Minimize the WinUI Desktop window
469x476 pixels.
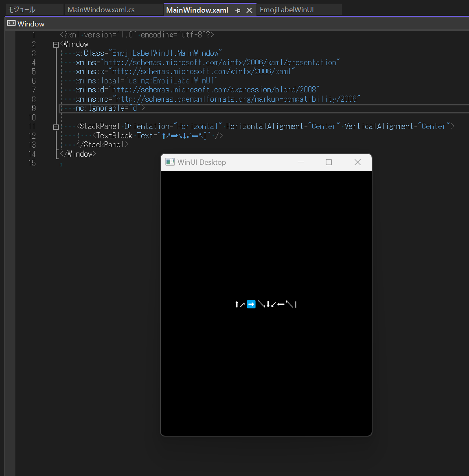(300, 162)
